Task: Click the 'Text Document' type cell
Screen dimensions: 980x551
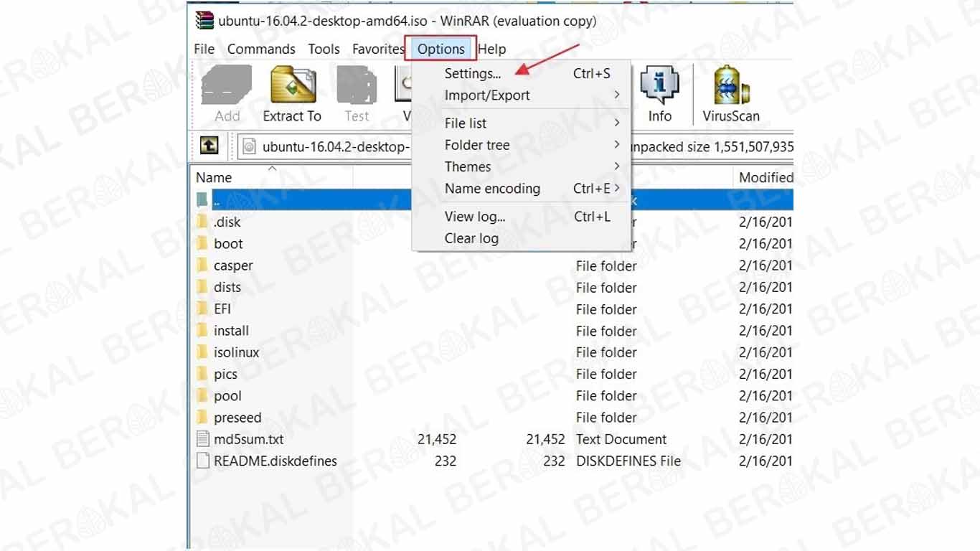Action: click(621, 439)
